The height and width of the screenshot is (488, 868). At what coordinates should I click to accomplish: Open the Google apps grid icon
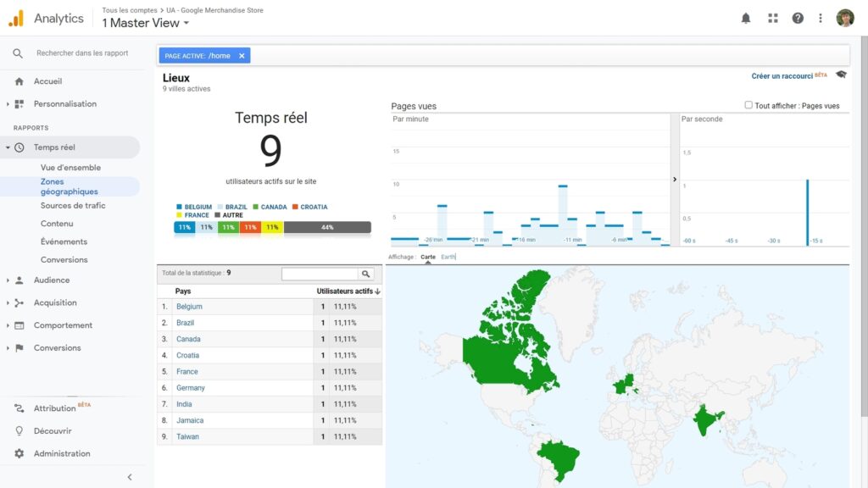coord(772,17)
